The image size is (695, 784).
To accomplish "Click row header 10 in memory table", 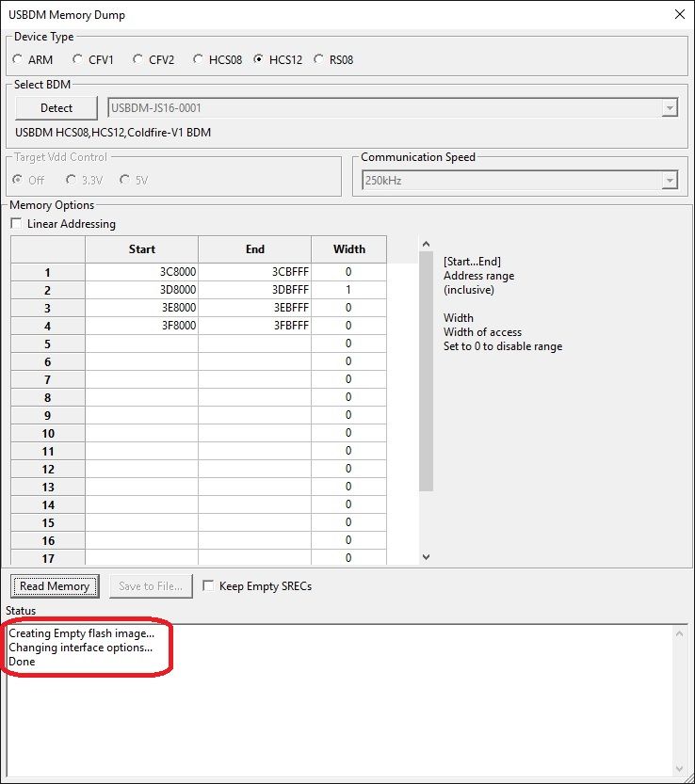I will tap(47, 434).
